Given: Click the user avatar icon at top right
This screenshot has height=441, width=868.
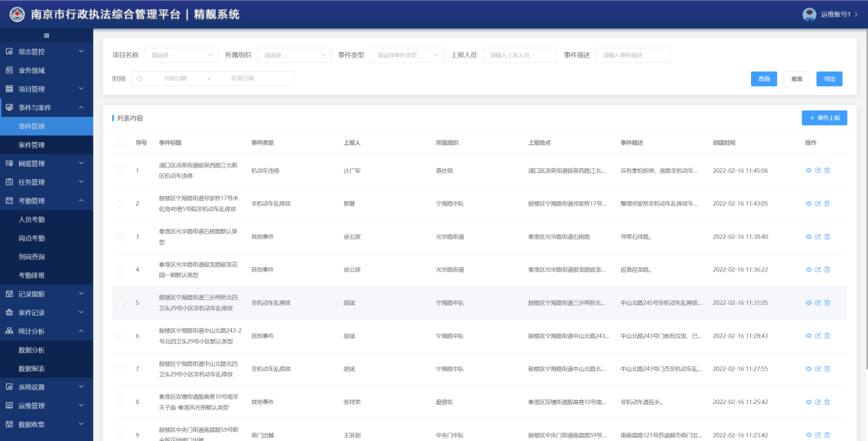Looking at the screenshot, I should (810, 14).
